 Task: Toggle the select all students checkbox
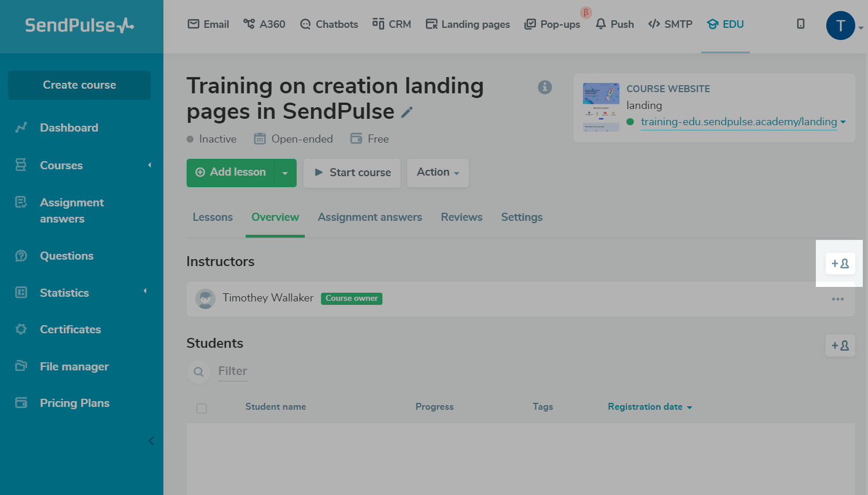(202, 408)
